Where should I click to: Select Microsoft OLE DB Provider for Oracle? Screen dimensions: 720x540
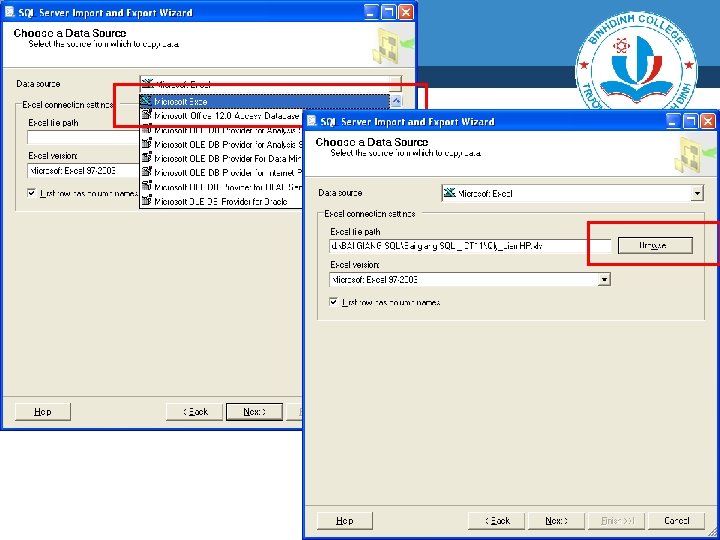[x=221, y=202]
